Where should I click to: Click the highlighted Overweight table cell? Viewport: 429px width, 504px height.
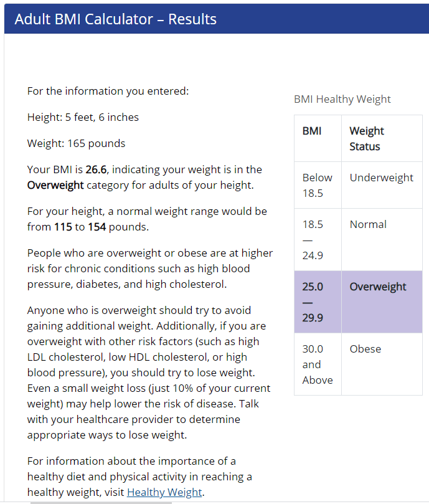pos(378,287)
